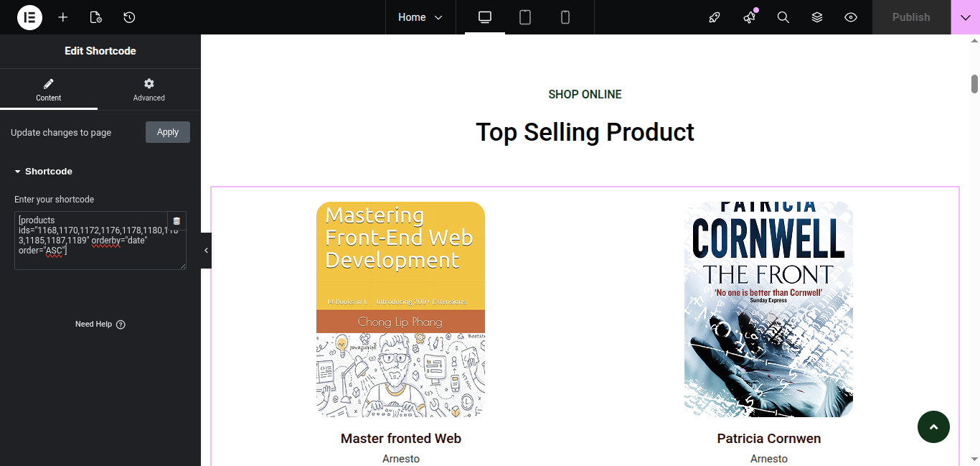Click the Elementor logo icon
Screen dimensions: 980x466
point(29,17)
